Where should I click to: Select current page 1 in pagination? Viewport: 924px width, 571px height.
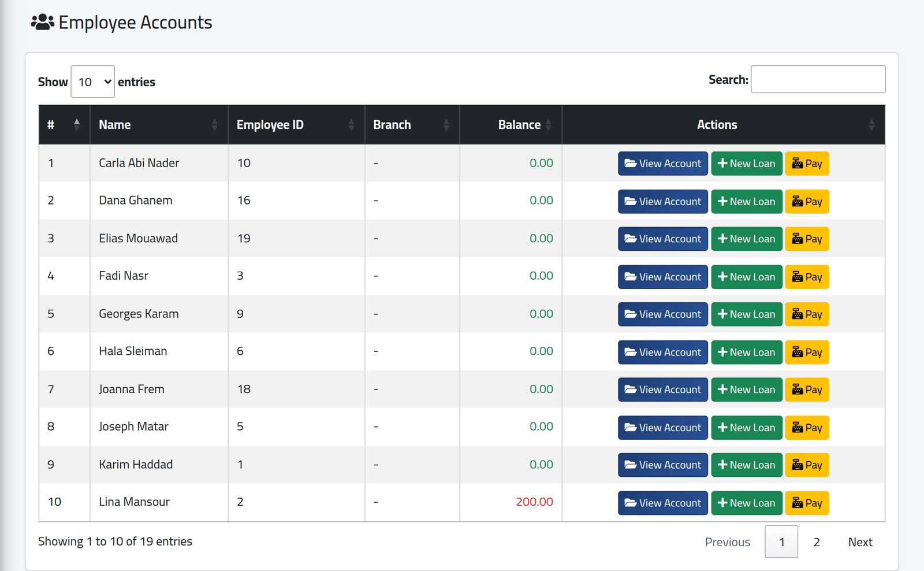(781, 542)
